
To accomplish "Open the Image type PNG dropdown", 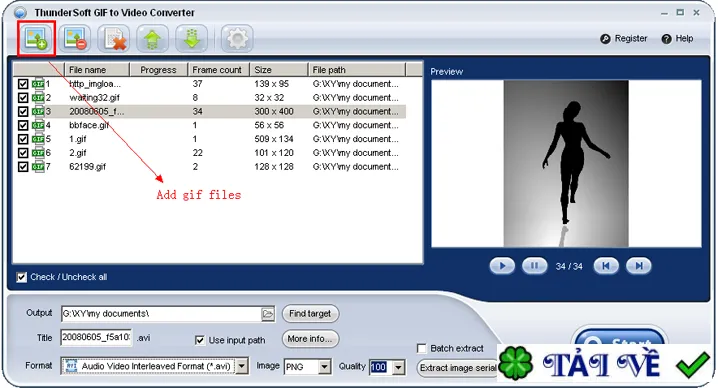I will [325, 367].
